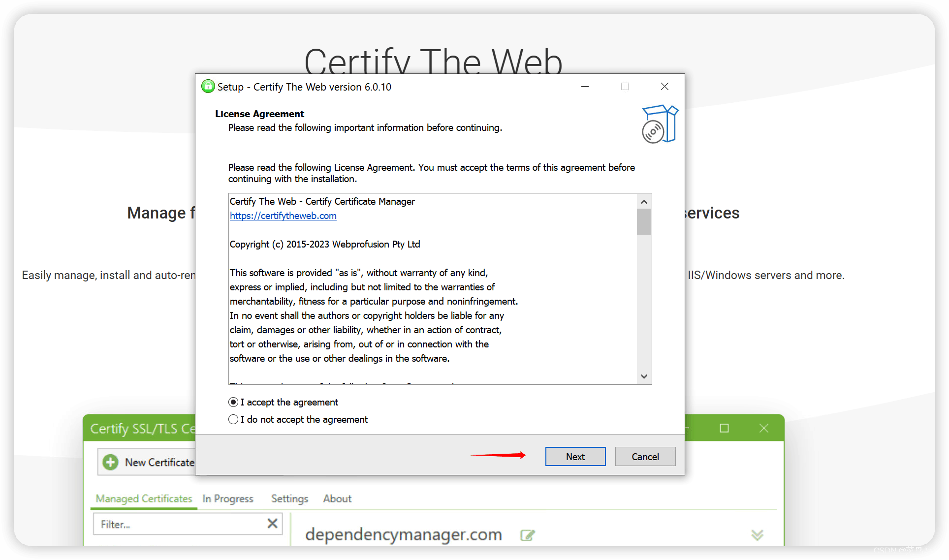Close the green Certify SSL/TLS window
This screenshot has height=560, width=949.
point(763,428)
